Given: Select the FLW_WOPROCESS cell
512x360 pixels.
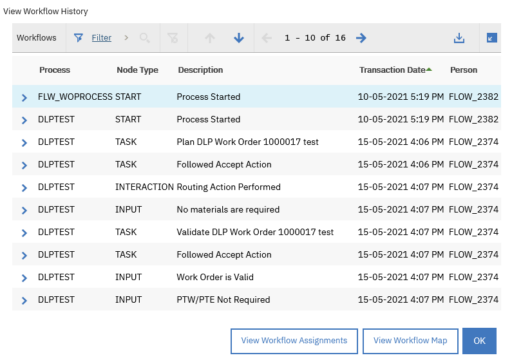Looking at the screenshot, I should 75,97.
